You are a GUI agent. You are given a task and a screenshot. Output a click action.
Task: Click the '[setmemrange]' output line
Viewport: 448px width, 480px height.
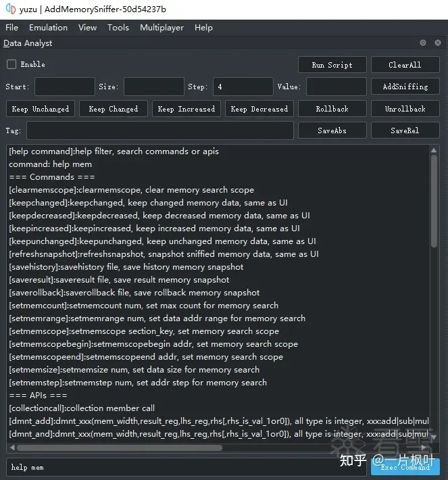point(157,318)
